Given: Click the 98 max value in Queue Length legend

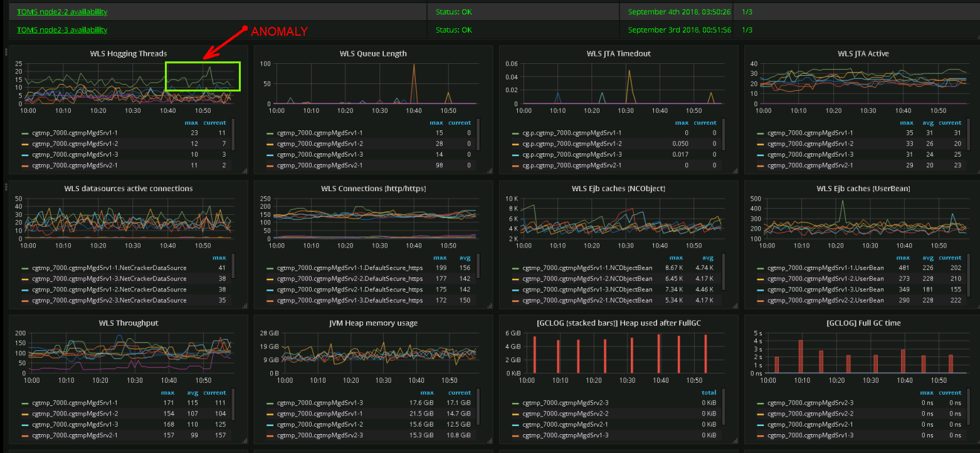Looking at the screenshot, I should tap(439, 165).
